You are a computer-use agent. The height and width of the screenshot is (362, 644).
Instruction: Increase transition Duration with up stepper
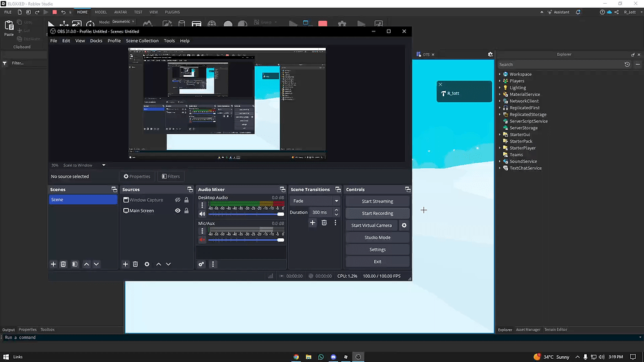coord(336,210)
